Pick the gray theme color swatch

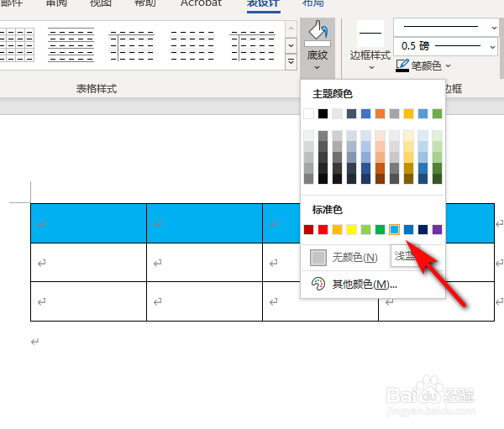(x=395, y=114)
